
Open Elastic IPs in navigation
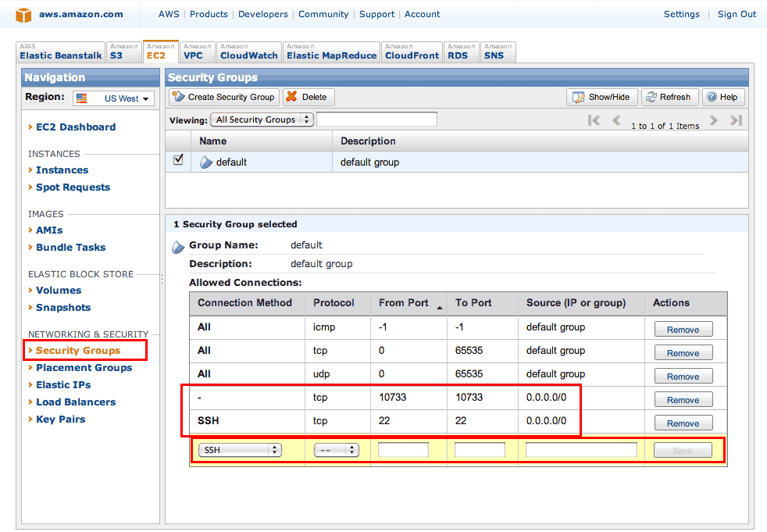pyautogui.click(x=63, y=384)
